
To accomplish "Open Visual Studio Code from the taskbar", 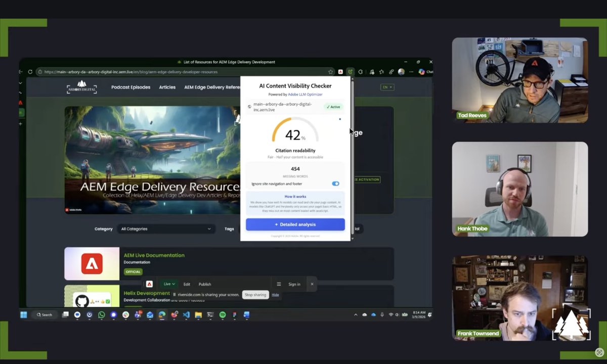I will pos(186,314).
